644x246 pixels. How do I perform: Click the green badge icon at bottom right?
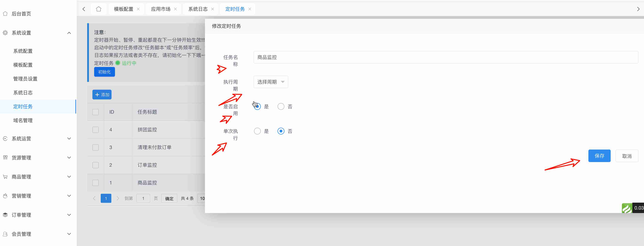(627, 208)
